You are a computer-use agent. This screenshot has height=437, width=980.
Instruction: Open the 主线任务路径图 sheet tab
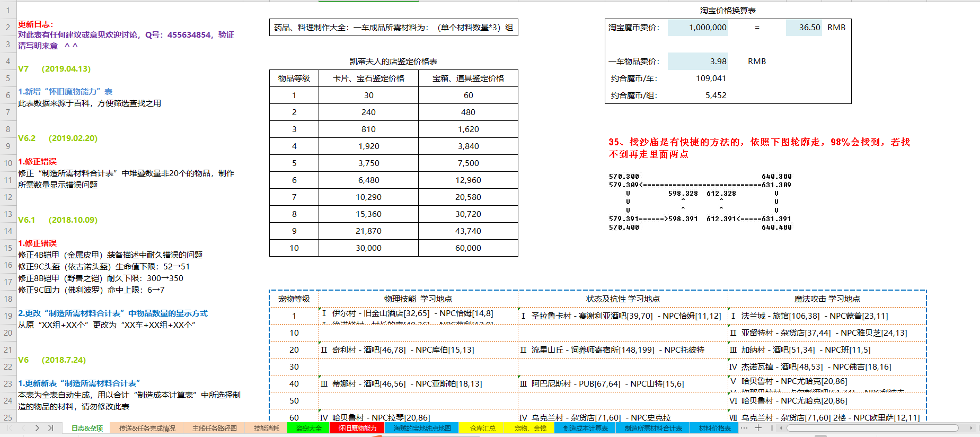[214, 428]
